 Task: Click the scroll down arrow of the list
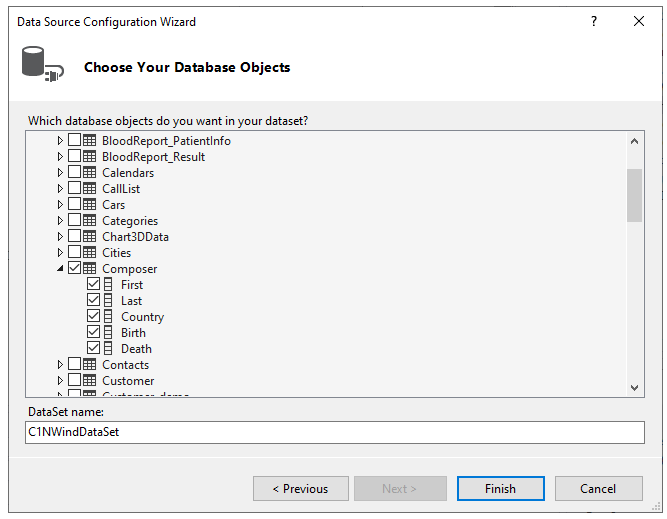pyautogui.click(x=635, y=388)
